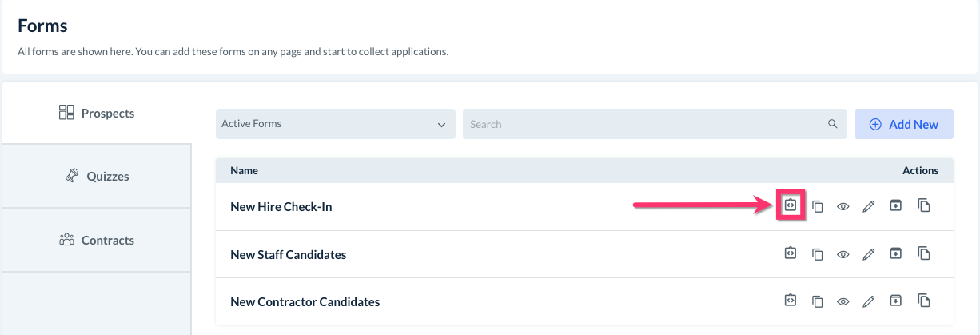Preview New Hire Check-In with eye icon
The image size is (980, 335).
pyautogui.click(x=843, y=206)
